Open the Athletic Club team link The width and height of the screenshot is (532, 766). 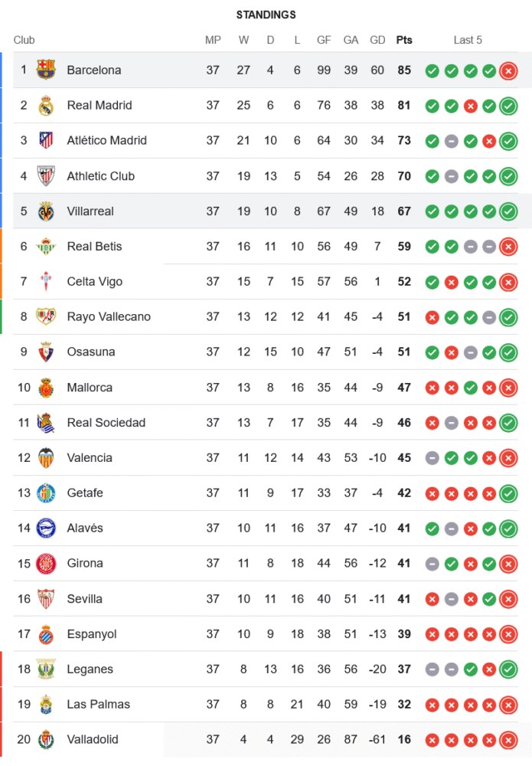point(100,175)
